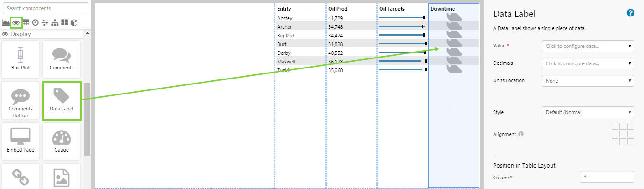The width and height of the screenshot is (644, 189).
Task: Click the Column position input field
Action: pos(607,177)
